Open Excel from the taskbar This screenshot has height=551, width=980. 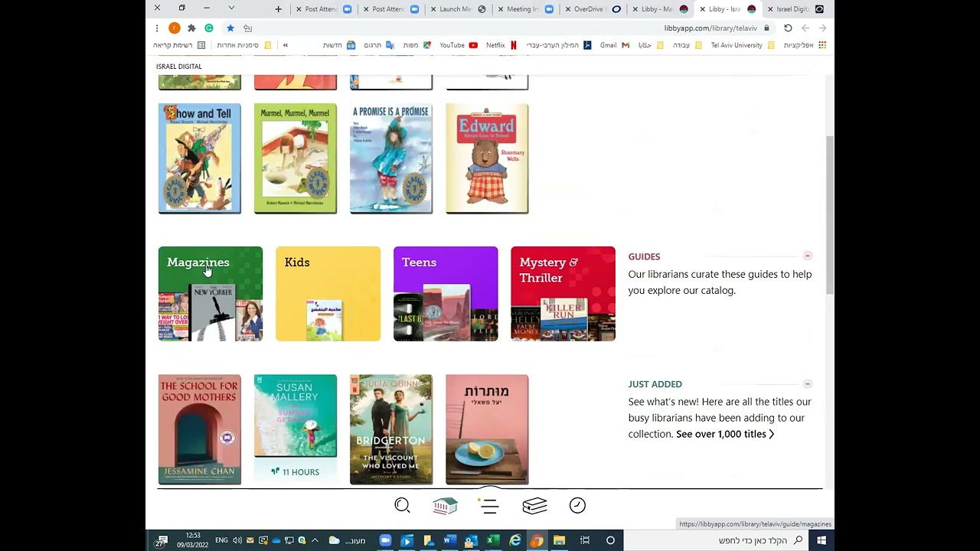point(493,540)
